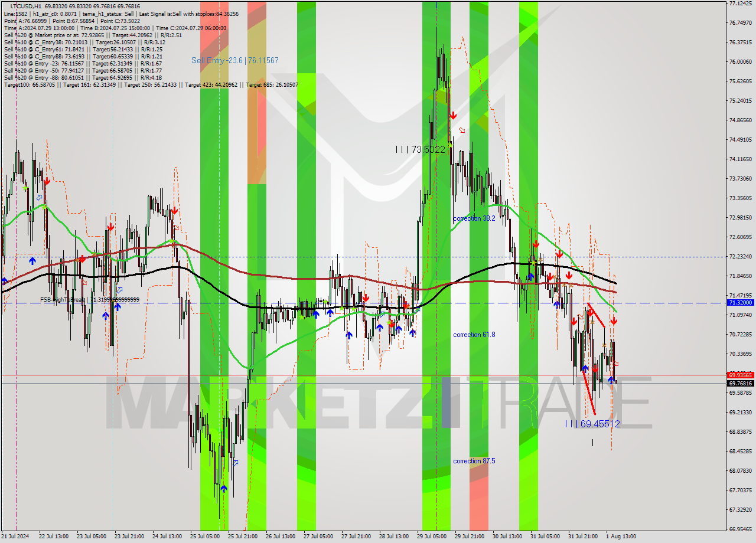Click the '22 Jul 13:00' time axis label

point(54,537)
